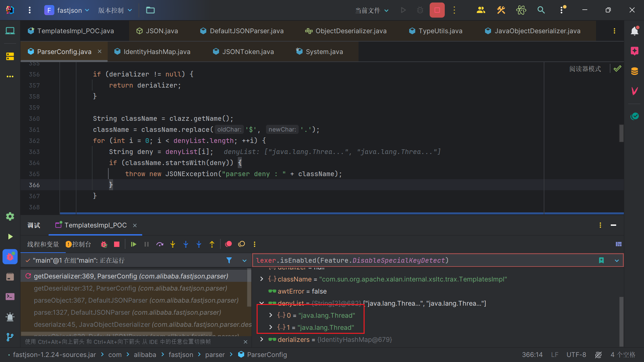Open the Notifications bell

[x=635, y=31]
